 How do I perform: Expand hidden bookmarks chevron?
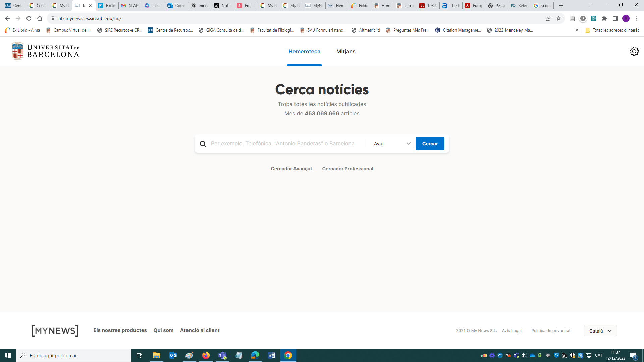(x=577, y=30)
